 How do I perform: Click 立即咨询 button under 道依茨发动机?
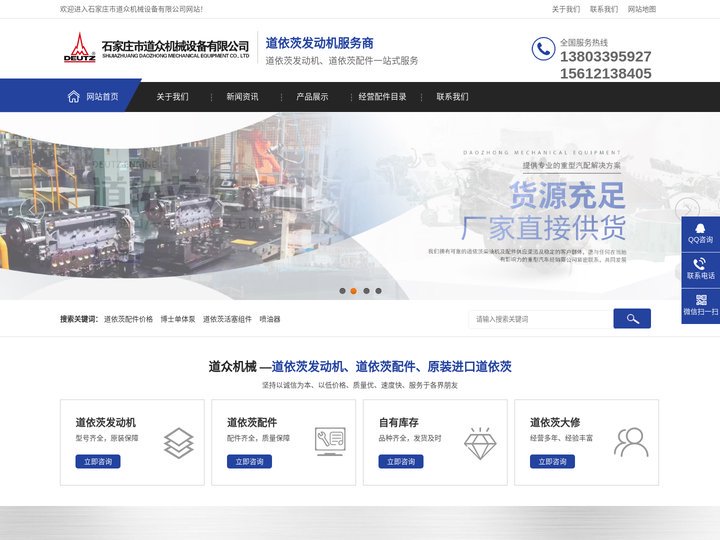point(98,461)
